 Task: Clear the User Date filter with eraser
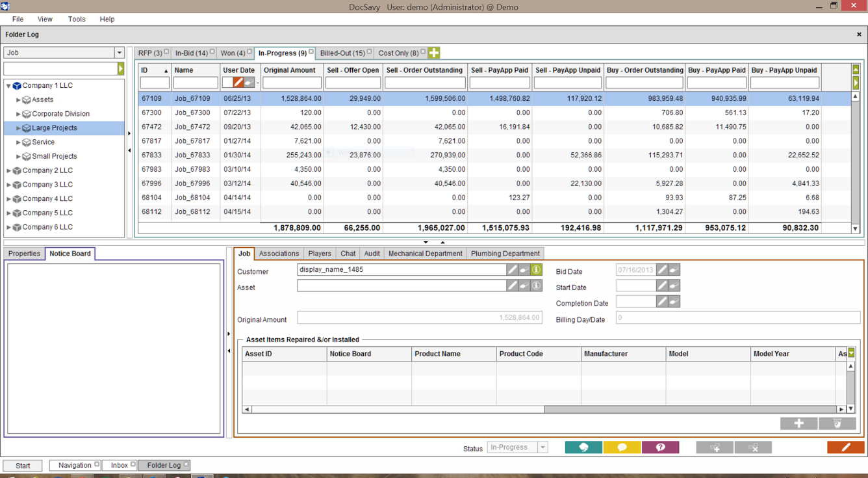(x=249, y=83)
